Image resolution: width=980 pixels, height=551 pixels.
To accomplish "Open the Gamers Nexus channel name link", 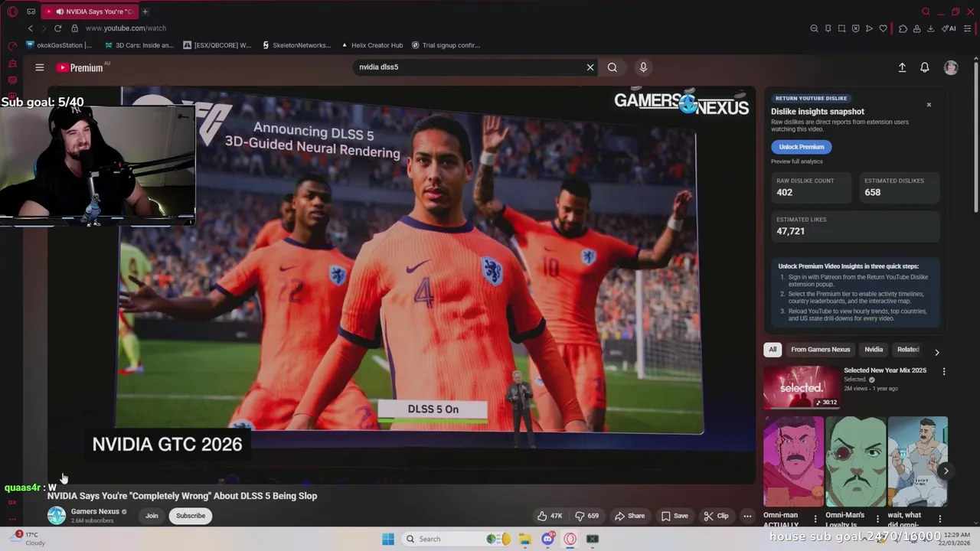I will (95, 511).
